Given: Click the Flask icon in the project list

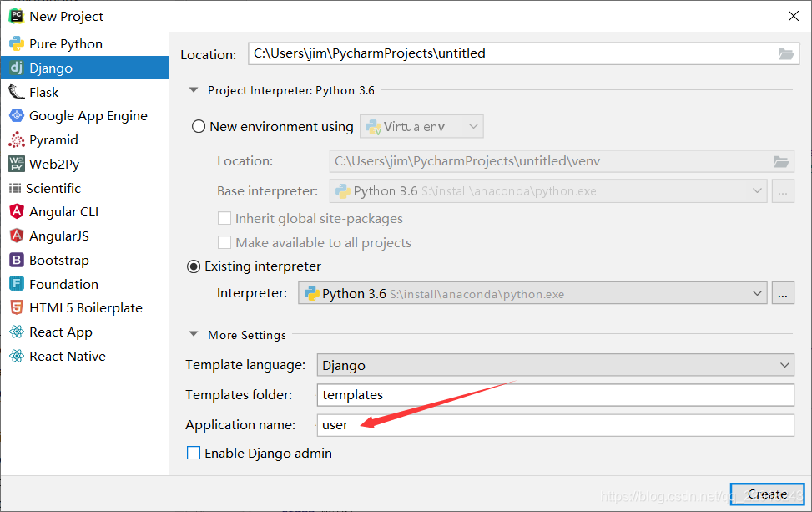Looking at the screenshot, I should [x=17, y=92].
